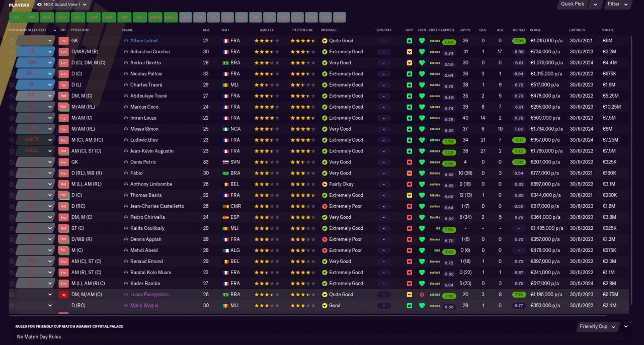Click the Trv badge on Charles Traoré's row

point(63,85)
